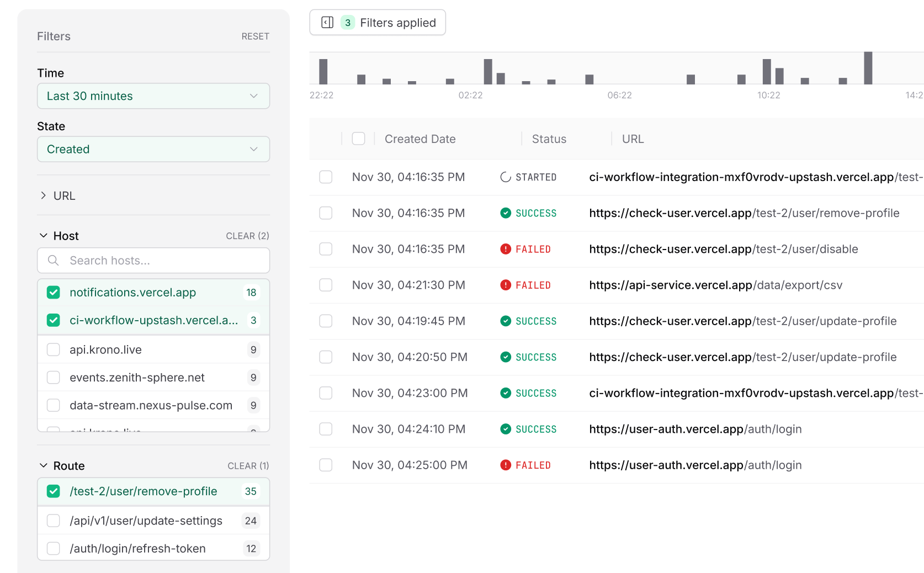
Task: Click the sidebar collapse panel icon
Action: (x=327, y=23)
